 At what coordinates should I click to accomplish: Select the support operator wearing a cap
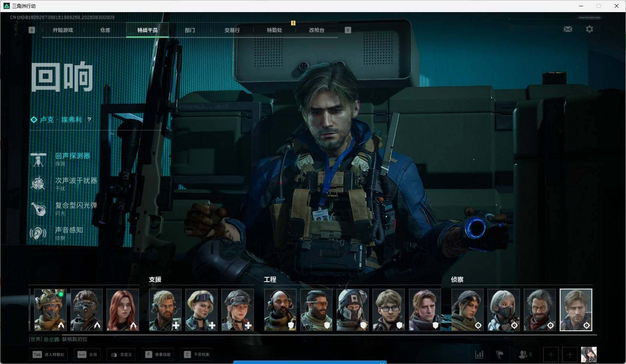pos(238,310)
